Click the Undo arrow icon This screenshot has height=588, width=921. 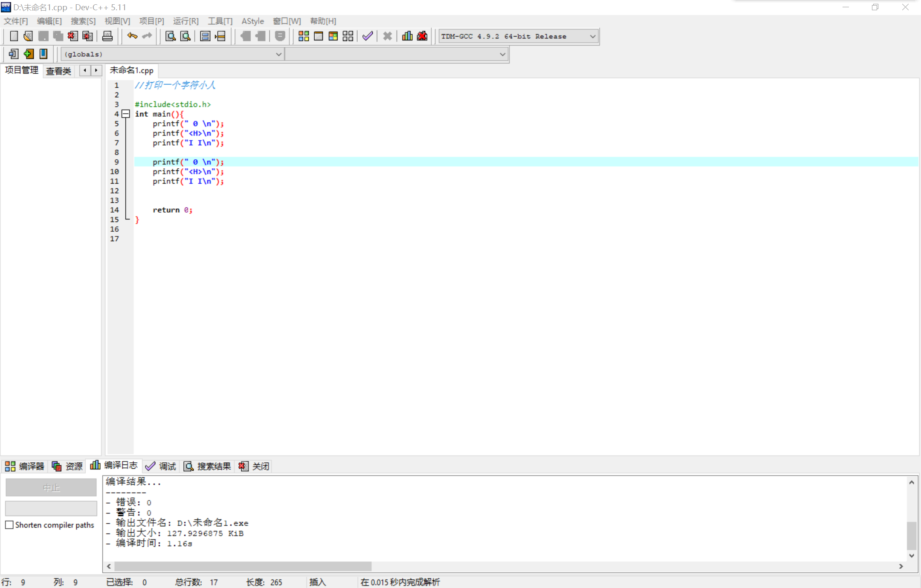click(132, 36)
